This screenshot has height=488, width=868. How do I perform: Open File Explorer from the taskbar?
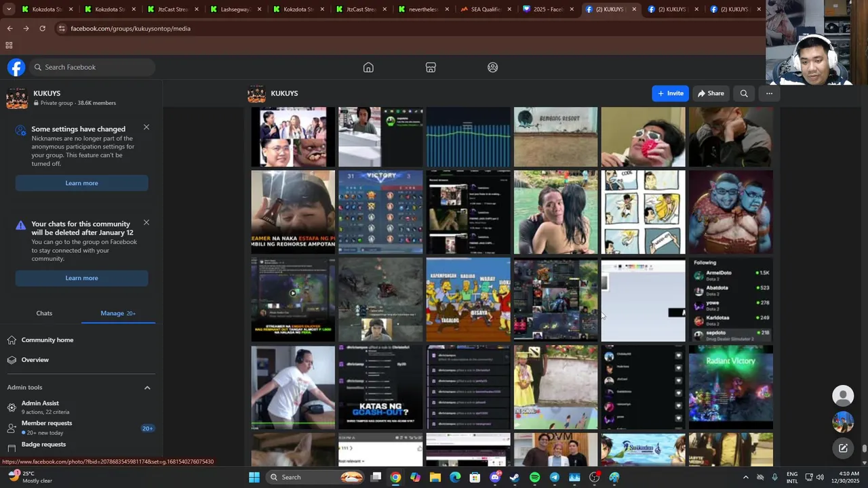435,477
